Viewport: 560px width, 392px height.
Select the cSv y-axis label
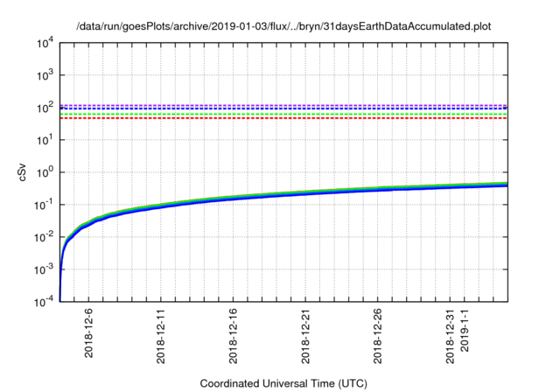[22, 172]
